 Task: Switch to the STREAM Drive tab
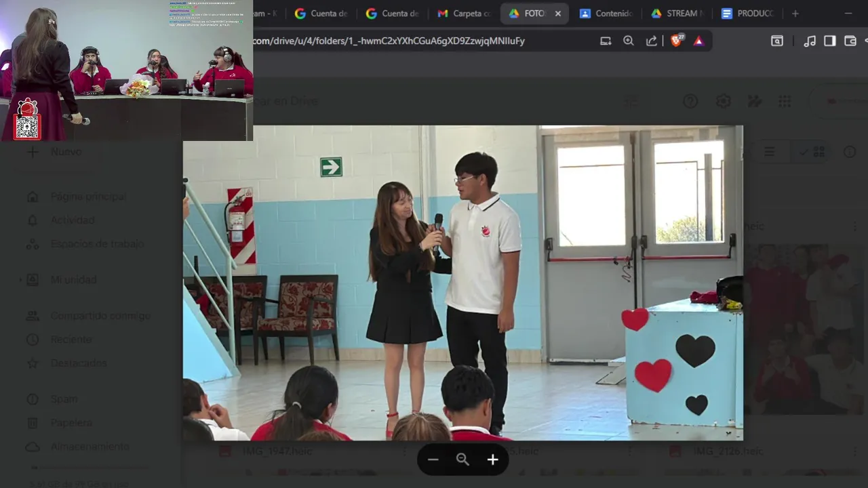point(677,14)
